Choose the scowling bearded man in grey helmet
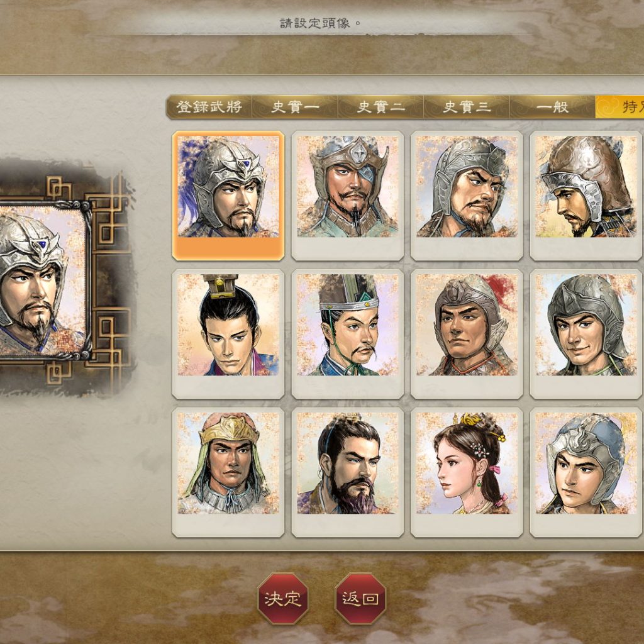This screenshot has height=644, width=644. pos(467,196)
